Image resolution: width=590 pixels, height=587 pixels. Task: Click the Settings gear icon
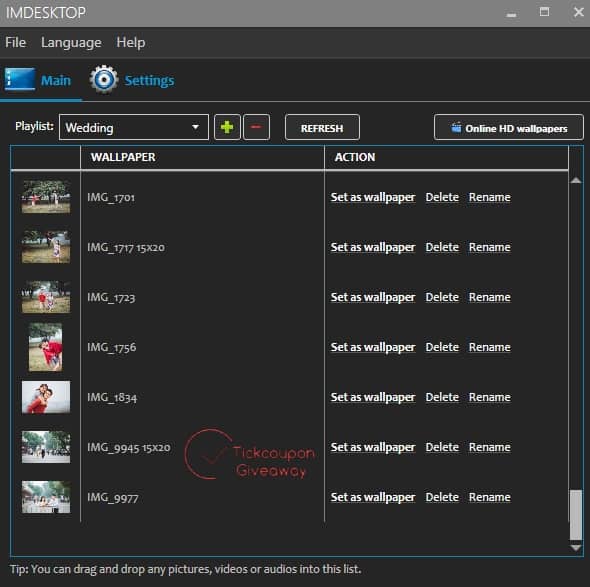click(x=104, y=79)
